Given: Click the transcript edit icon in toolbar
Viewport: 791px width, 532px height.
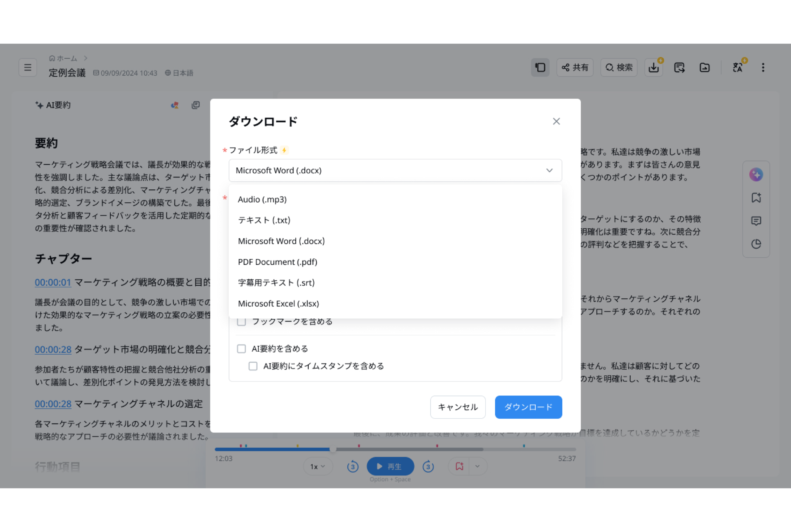Looking at the screenshot, I should 679,68.
